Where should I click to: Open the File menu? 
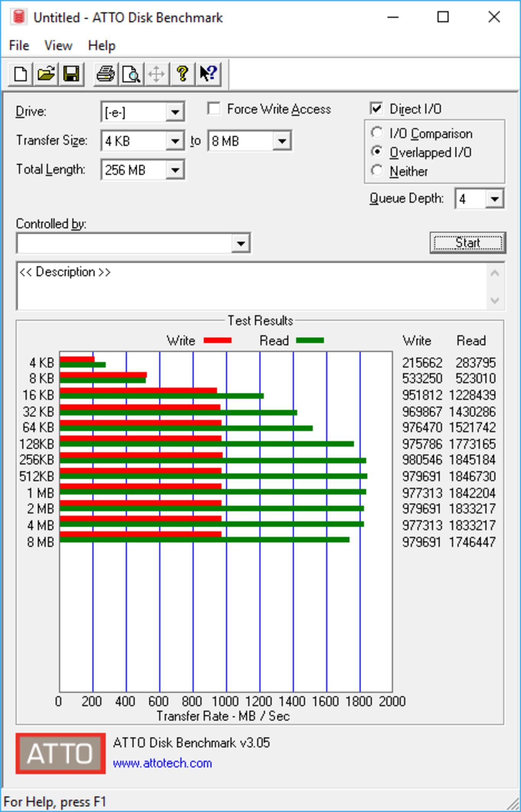[19, 46]
